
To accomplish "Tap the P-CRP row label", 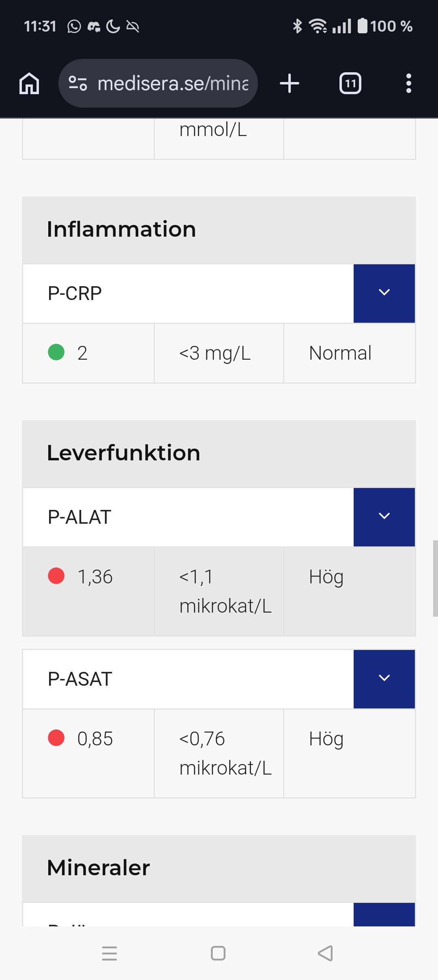I will coord(75,293).
